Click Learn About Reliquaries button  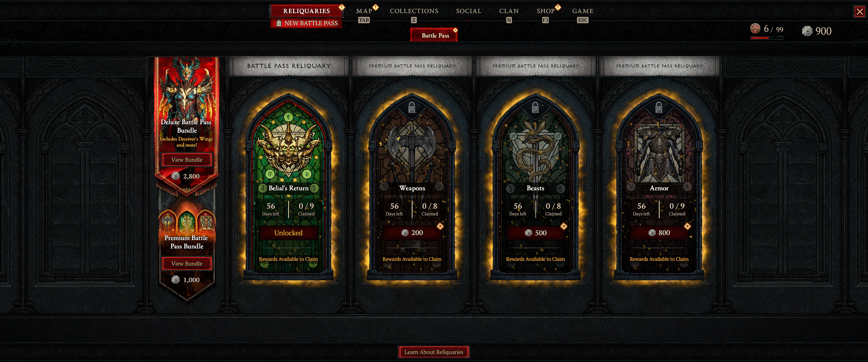(x=434, y=352)
